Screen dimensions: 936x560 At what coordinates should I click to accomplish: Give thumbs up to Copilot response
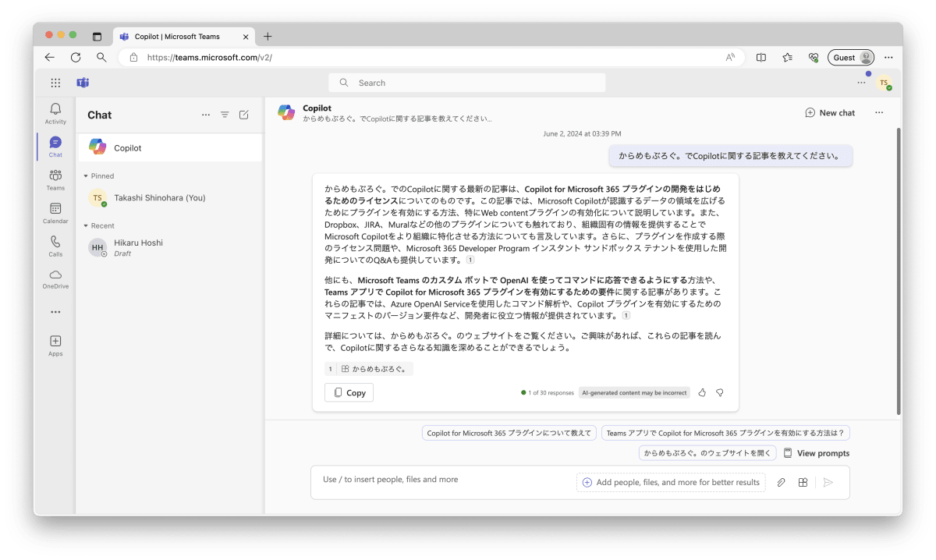click(x=702, y=393)
